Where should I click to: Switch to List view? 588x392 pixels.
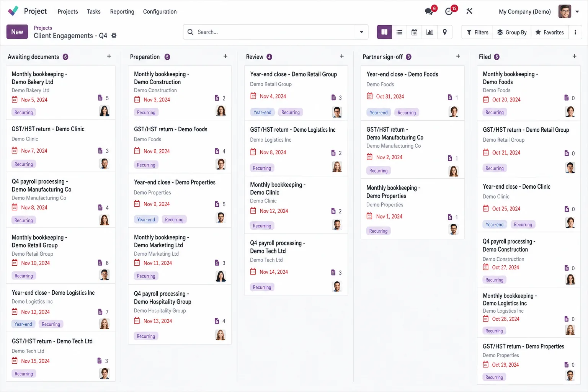[x=399, y=32]
